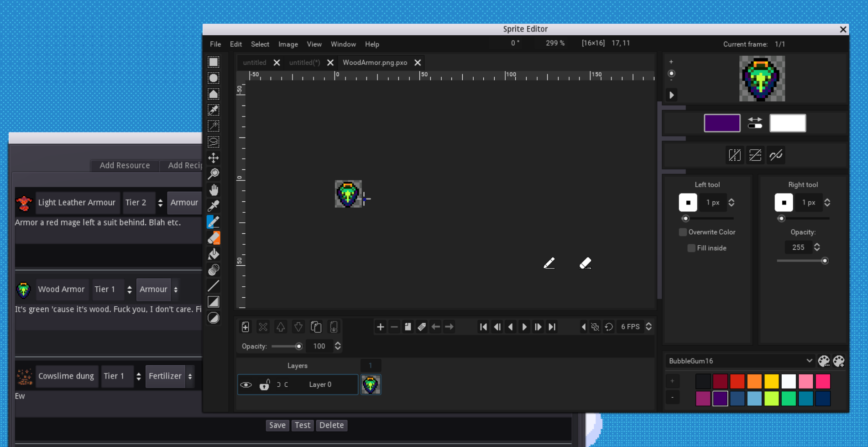Hide Layer 0 with eye icon
Screen dimensions: 868x447
(x=246, y=385)
